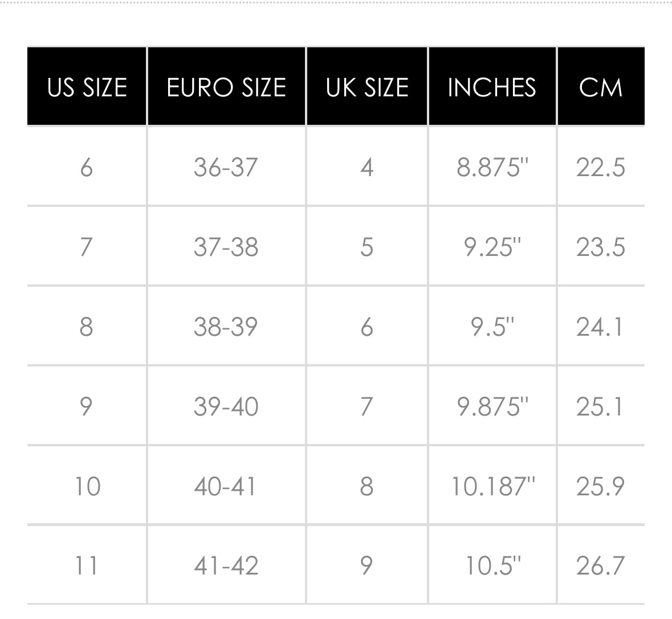
Task: Select US size 9 cell
Action: 87,407
